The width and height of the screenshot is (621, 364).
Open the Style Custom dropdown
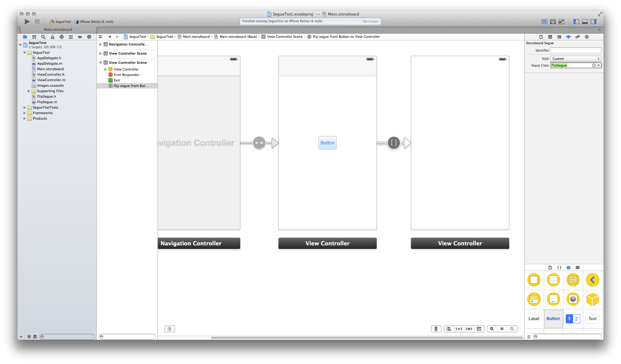tap(576, 59)
